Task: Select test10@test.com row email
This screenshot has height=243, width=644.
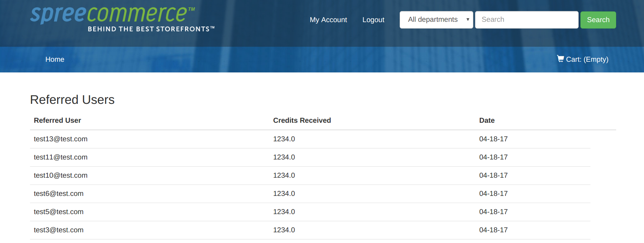Action: (61, 176)
